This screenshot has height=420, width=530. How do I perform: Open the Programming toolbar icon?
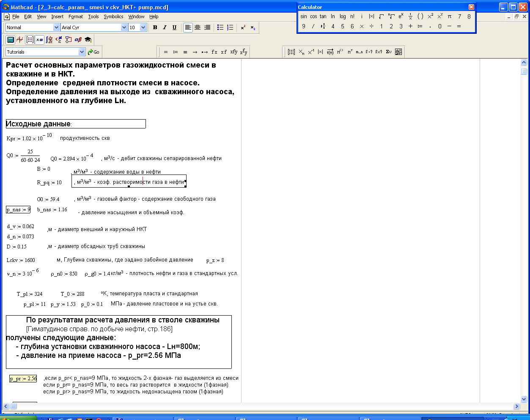(x=69, y=40)
